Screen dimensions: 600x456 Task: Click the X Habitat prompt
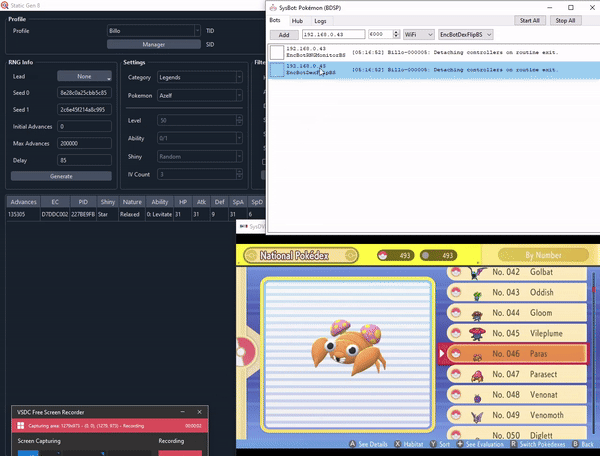(409, 444)
